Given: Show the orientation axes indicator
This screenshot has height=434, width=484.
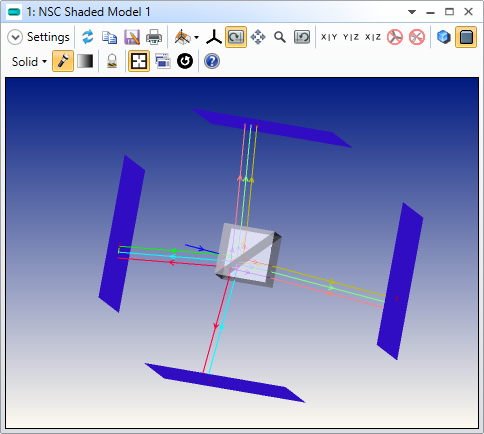Looking at the screenshot, I should [214, 37].
